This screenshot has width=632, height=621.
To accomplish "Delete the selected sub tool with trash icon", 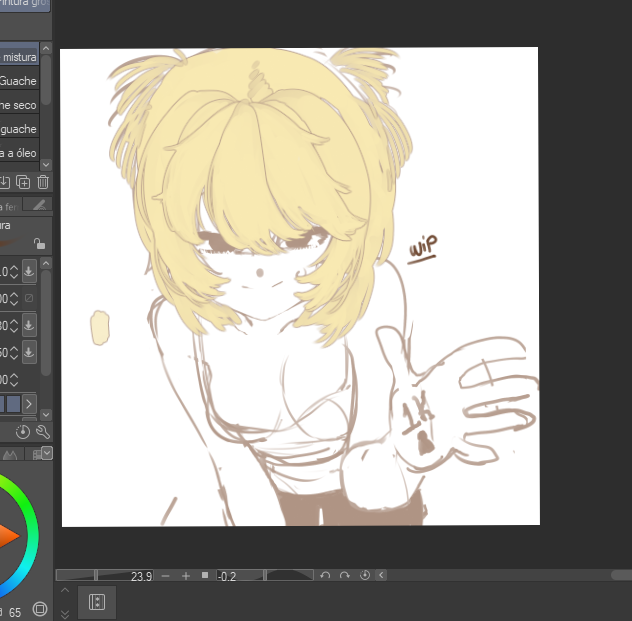I will pyautogui.click(x=43, y=182).
